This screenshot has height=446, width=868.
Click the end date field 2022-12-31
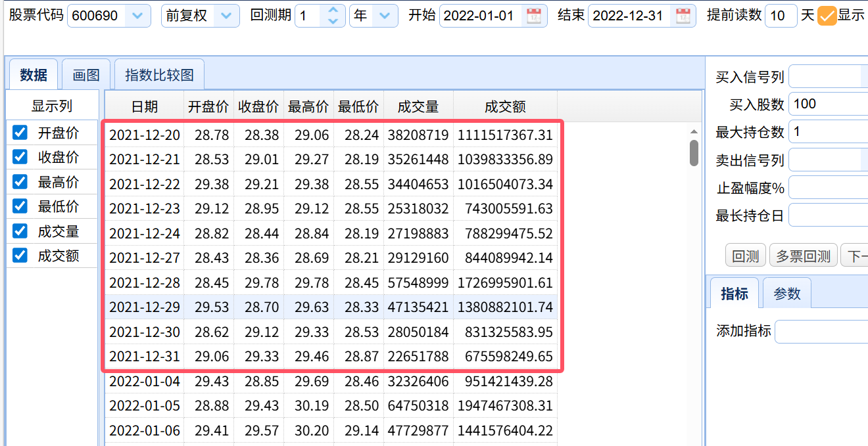631,16
